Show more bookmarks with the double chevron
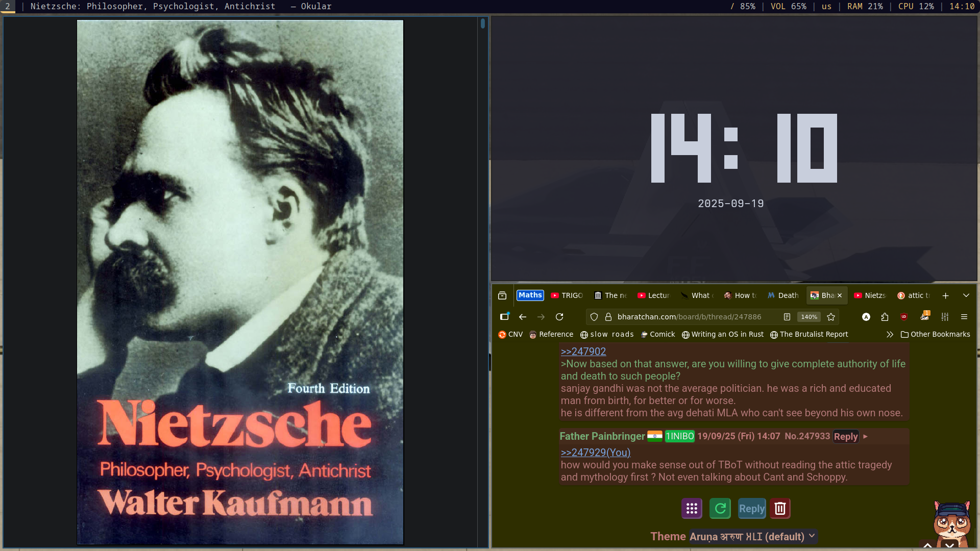The width and height of the screenshot is (980, 551). [x=890, y=334]
